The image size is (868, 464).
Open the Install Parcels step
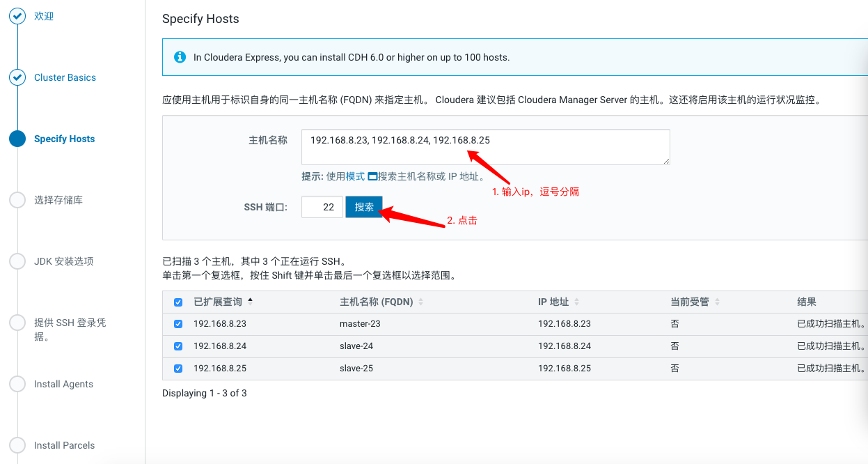[64, 445]
